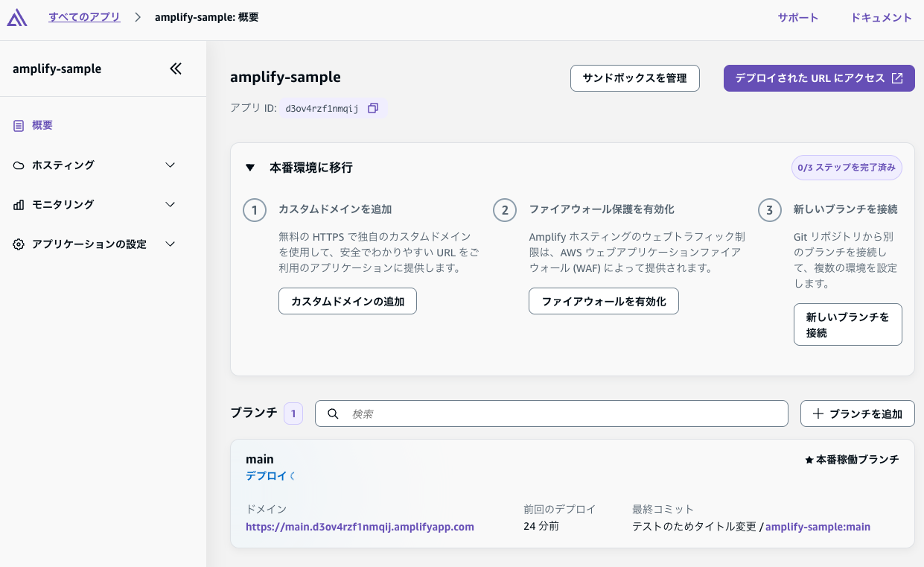Click the ホスティング cloud icon
924x567 pixels.
click(x=19, y=165)
